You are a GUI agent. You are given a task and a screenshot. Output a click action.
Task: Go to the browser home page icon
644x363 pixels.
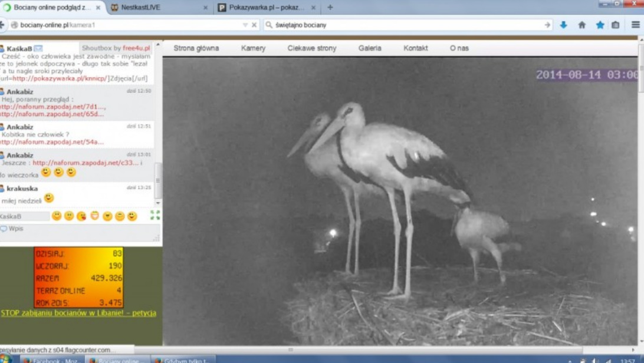pos(581,25)
